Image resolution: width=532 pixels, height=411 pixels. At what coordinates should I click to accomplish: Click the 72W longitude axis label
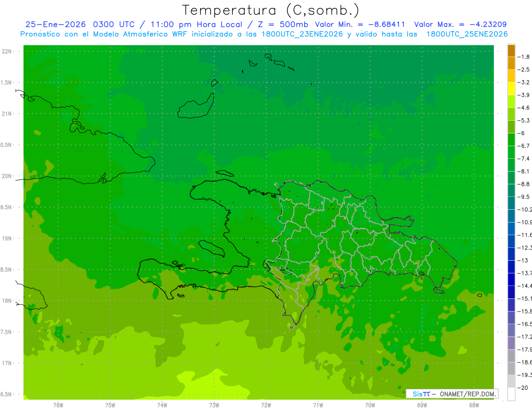point(266,405)
